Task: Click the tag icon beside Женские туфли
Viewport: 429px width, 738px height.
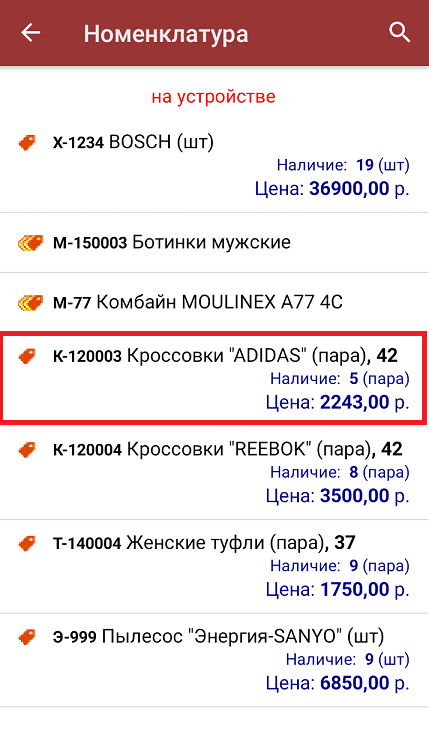Action: (27, 544)
